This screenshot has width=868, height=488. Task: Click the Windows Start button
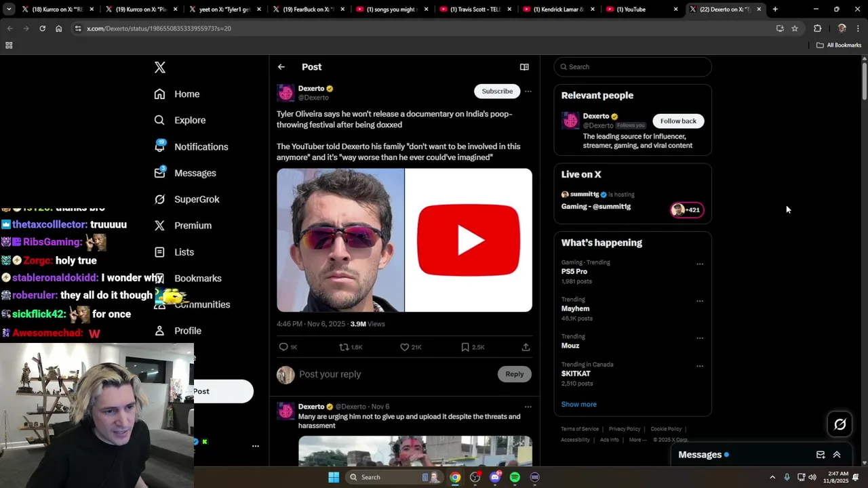click(334, 477)
